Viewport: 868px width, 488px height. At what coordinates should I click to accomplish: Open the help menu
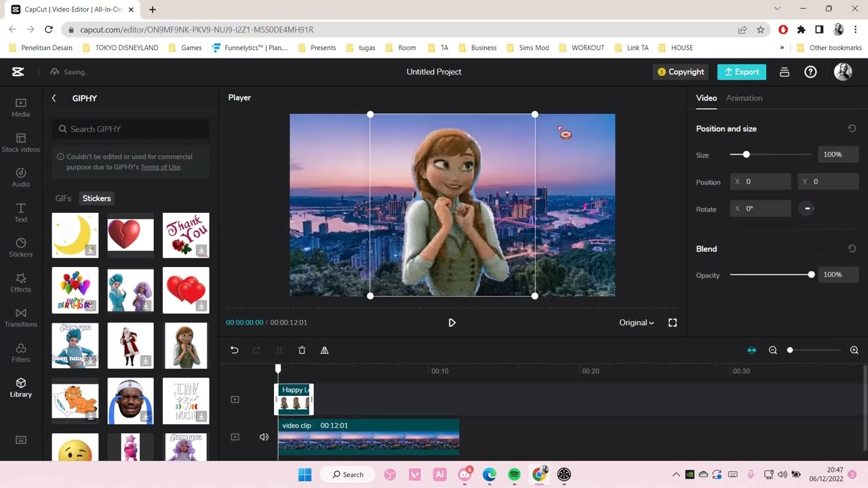(810, 72)
